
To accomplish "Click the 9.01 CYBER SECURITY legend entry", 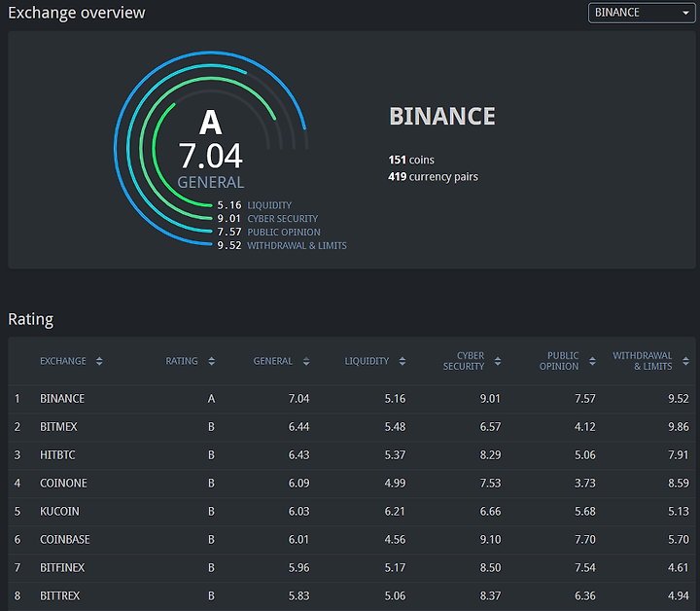I will [x=267, y=218].
